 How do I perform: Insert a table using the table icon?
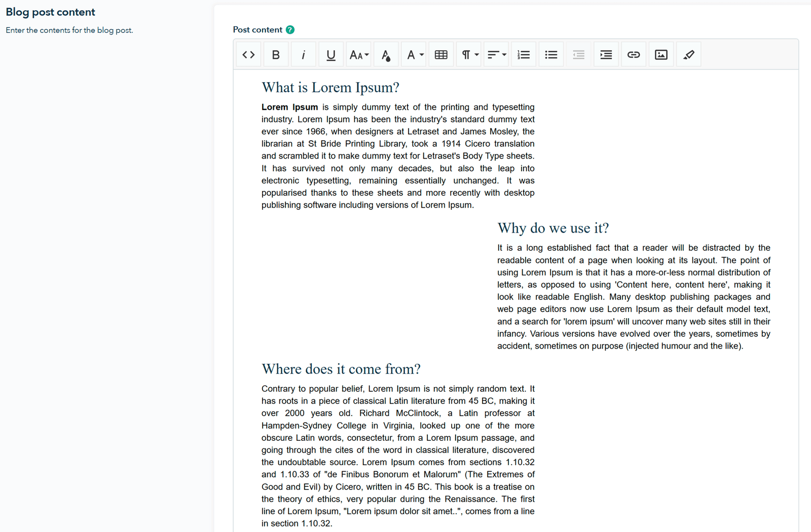[441, 55]
